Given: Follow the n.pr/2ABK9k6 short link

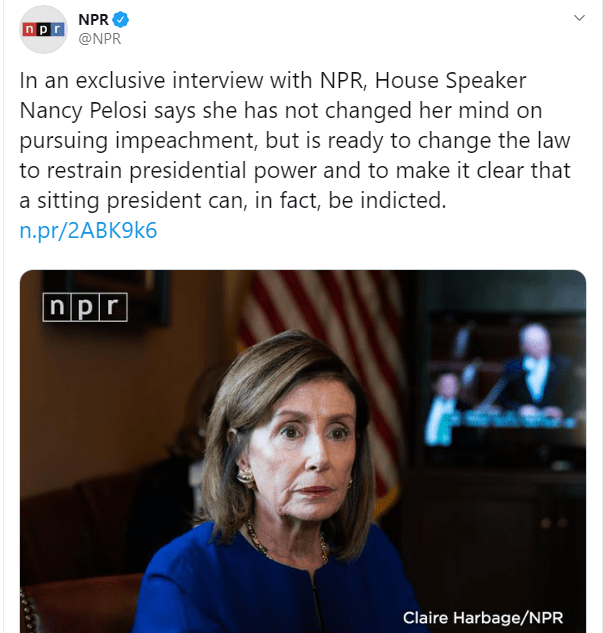Looking at the screenshot, I should [88, 231].
